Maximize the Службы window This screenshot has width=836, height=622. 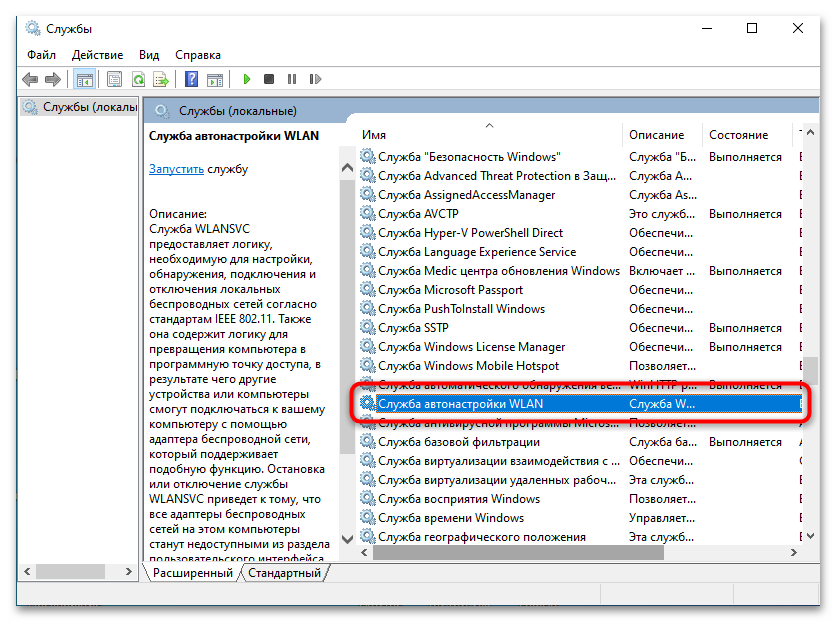coord(752,28)
